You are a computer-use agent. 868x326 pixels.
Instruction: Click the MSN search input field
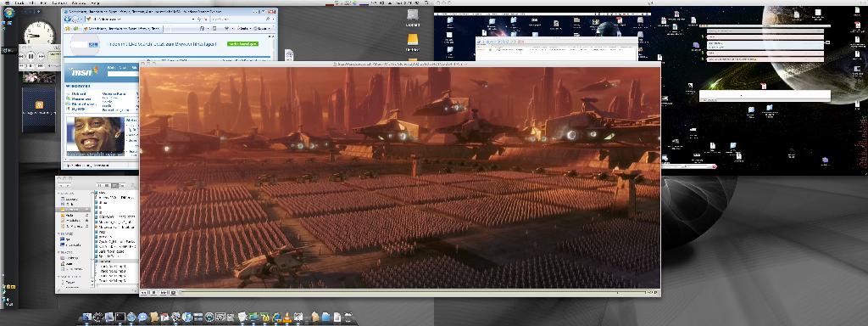click(123, 74)
